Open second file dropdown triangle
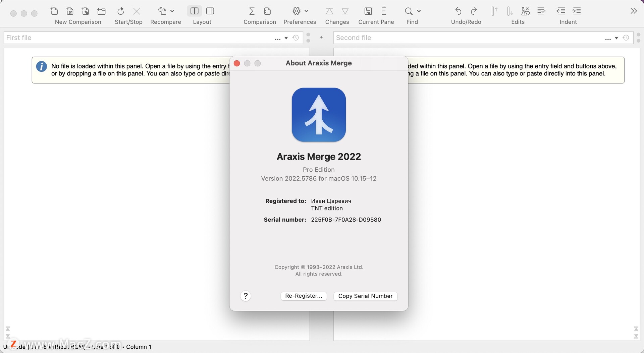The height and width of the screenshot is (353, 644). (x=616, y=38)
